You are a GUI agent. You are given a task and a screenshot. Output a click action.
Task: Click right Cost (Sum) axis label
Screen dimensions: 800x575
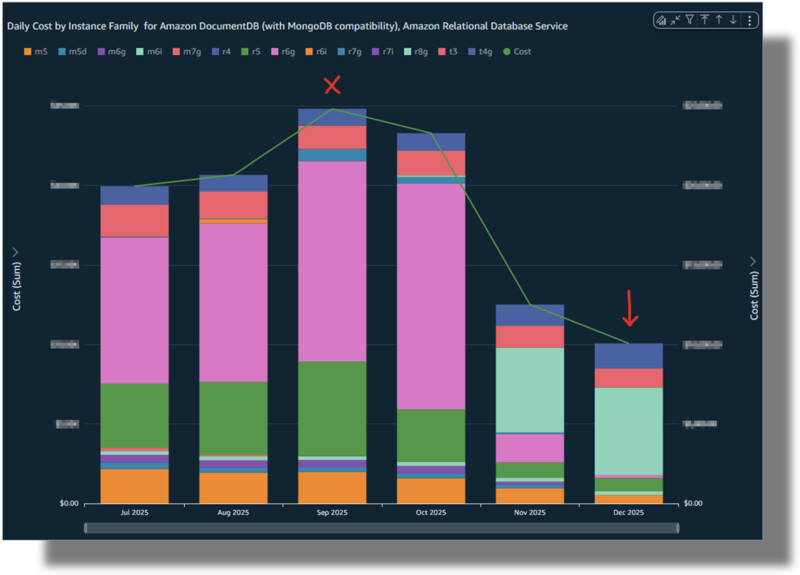click(x=754, y=295)
